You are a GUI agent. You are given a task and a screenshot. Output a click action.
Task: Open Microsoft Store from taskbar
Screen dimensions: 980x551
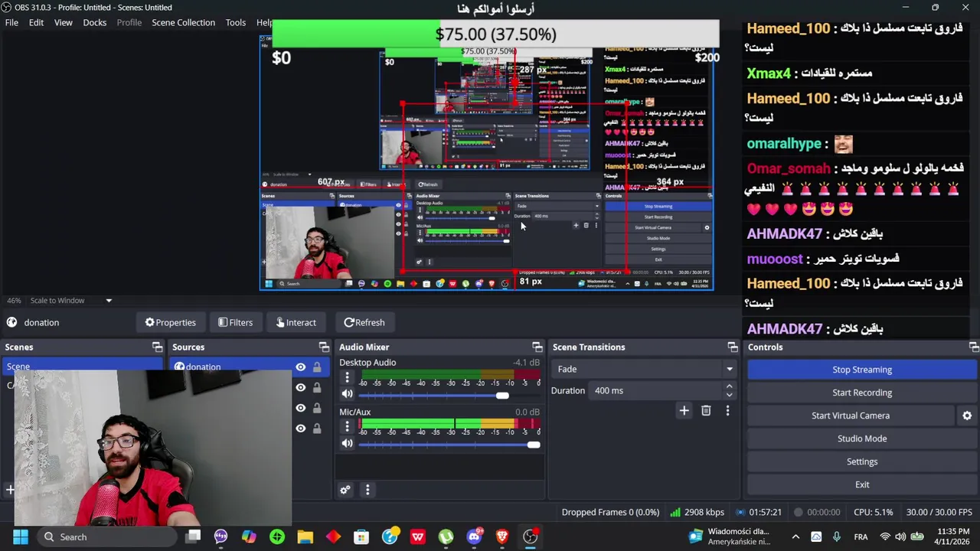[361, 536]
